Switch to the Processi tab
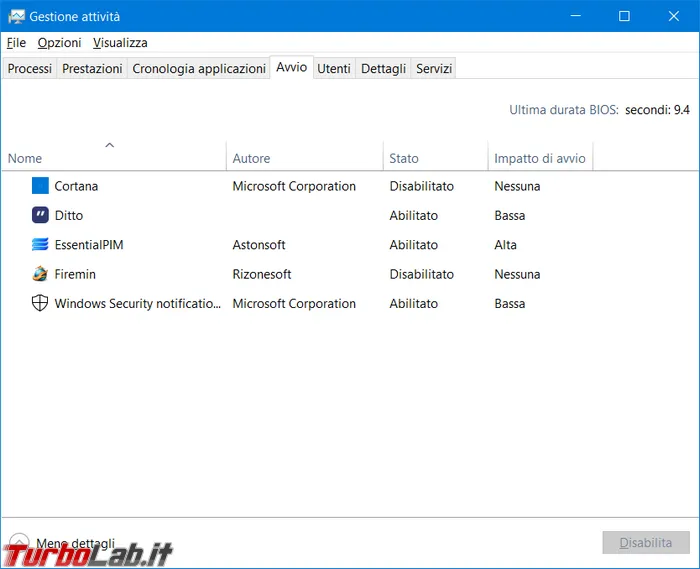 point(29,68)
